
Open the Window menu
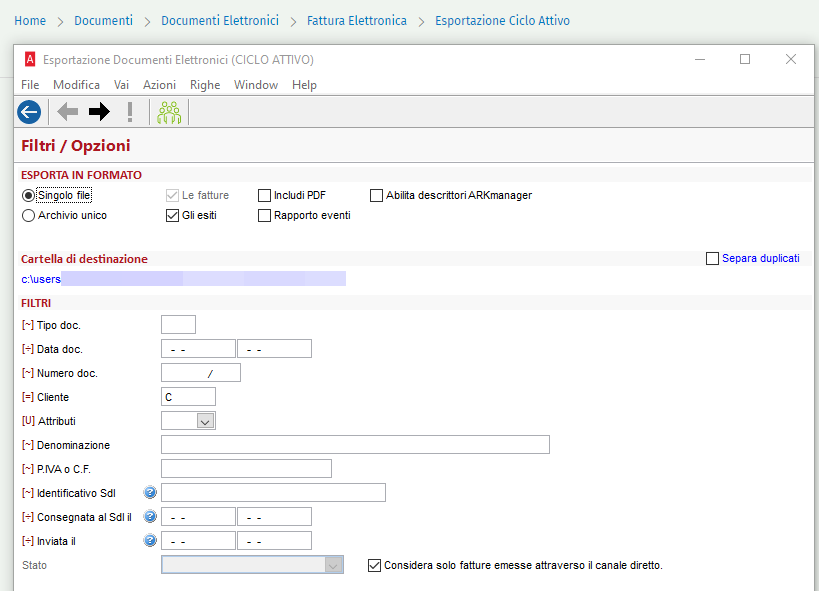(256, 85)
